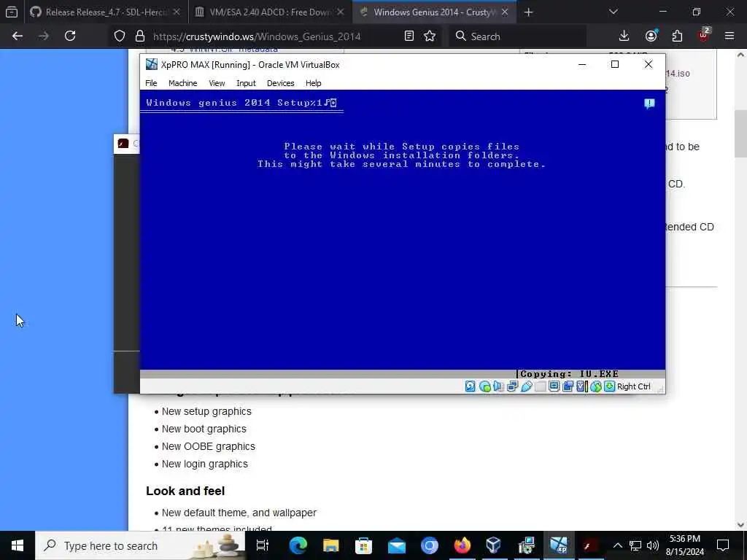Click the crustywindo.ws address bar
This screenshot has height=560, width=747.
[257, 36]
